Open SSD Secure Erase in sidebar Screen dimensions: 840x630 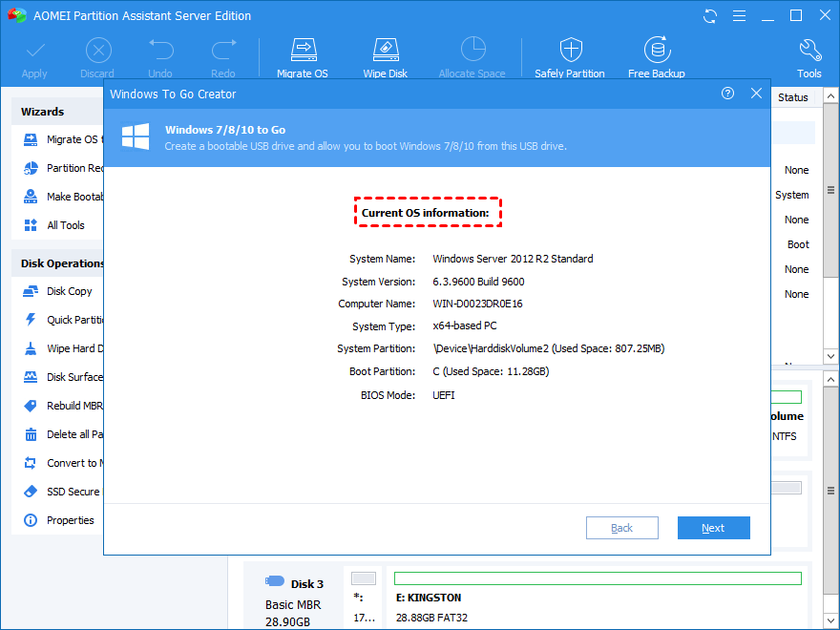(x=62, y=492)
